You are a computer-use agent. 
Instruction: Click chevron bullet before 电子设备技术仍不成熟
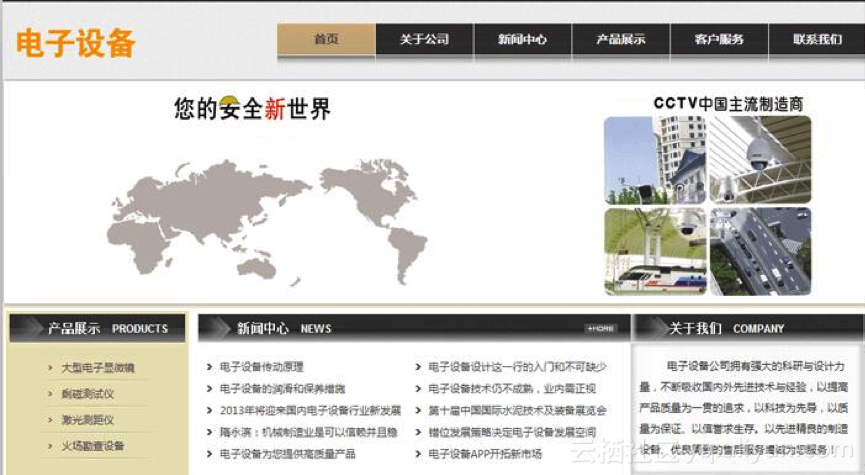(x=418, y=389)
